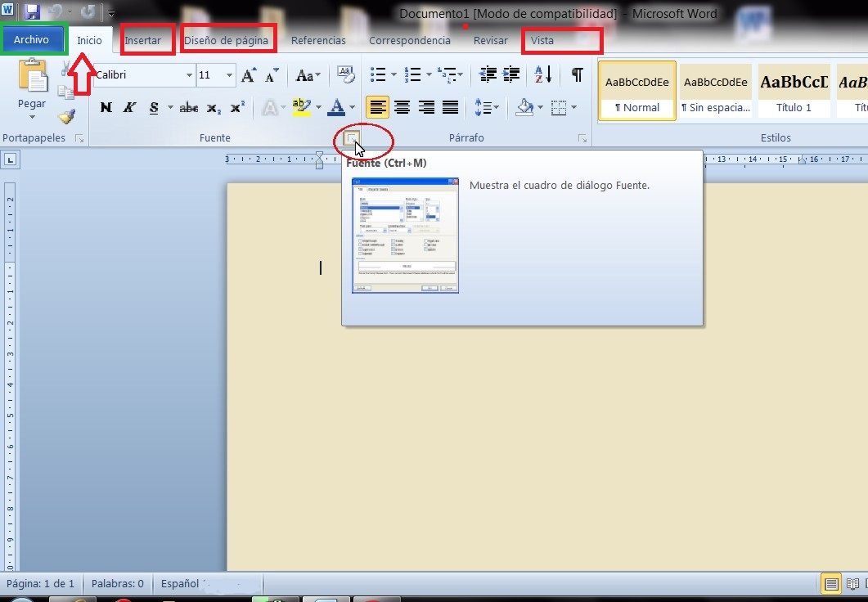
Task: Switch to the Diseño de página tab
Action: pos(226,40)
